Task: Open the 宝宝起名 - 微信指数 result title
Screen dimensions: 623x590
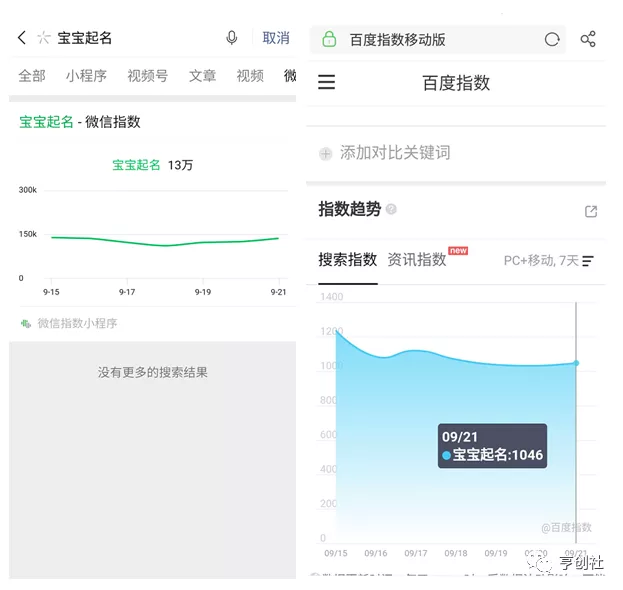Action: coord(80,122)
